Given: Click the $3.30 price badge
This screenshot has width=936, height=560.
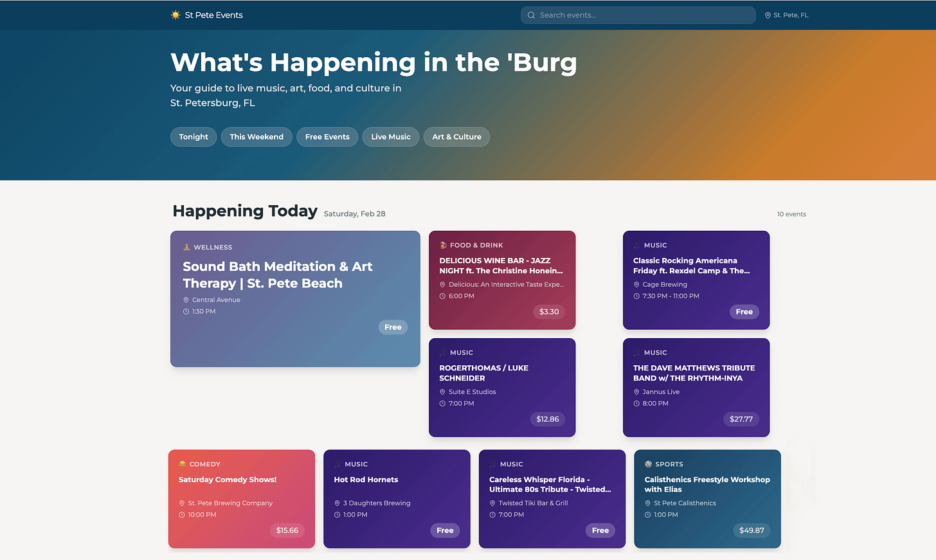Looking at the screenshot, I should pyautogui.click(x=549, y=312).
